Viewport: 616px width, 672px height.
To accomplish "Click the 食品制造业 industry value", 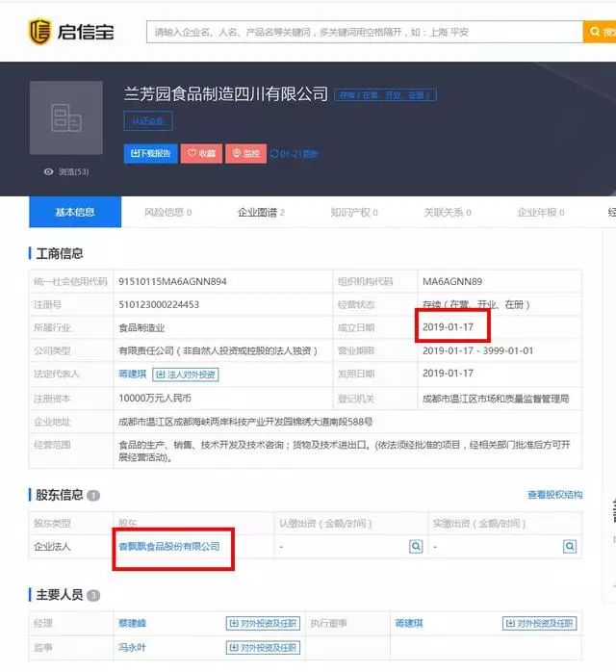I will click(141, 328).
